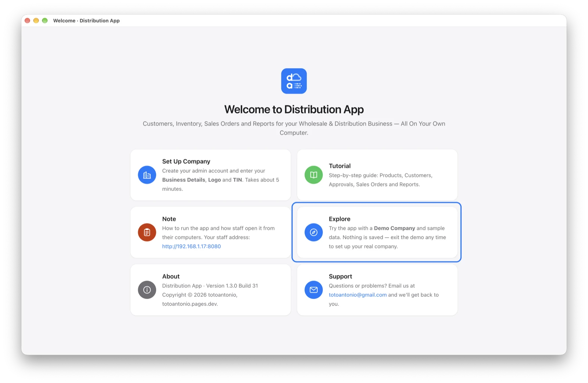Click the subtitle about Customers, Inventory, Sales Orders
The height and width of the screenshot is (383, 588).
pos(294,128)
